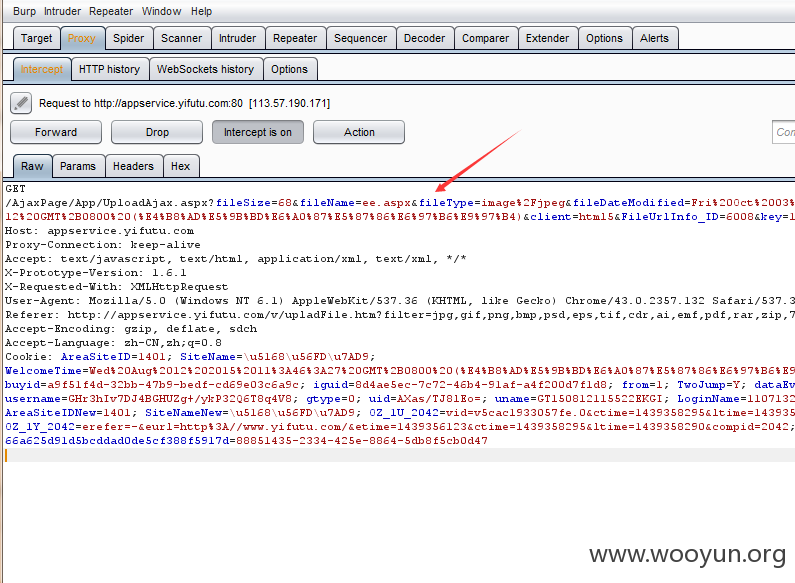Click the User-Agent header line

click(x=400, y=301)
